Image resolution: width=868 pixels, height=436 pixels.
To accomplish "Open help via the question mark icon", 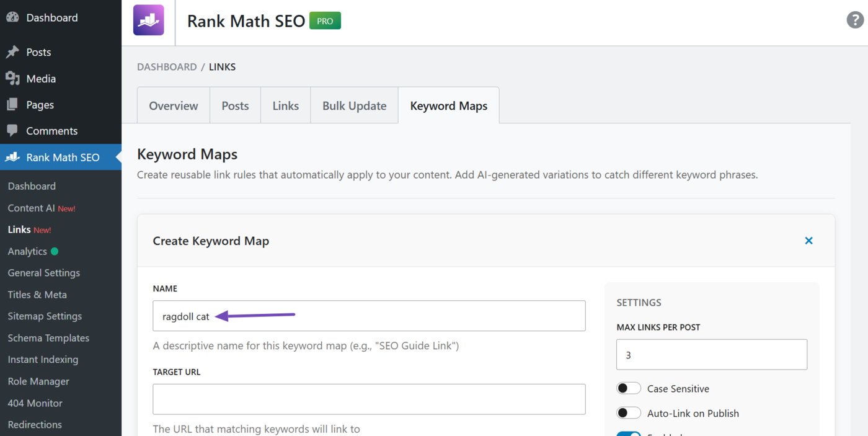I will click(854, 20).
